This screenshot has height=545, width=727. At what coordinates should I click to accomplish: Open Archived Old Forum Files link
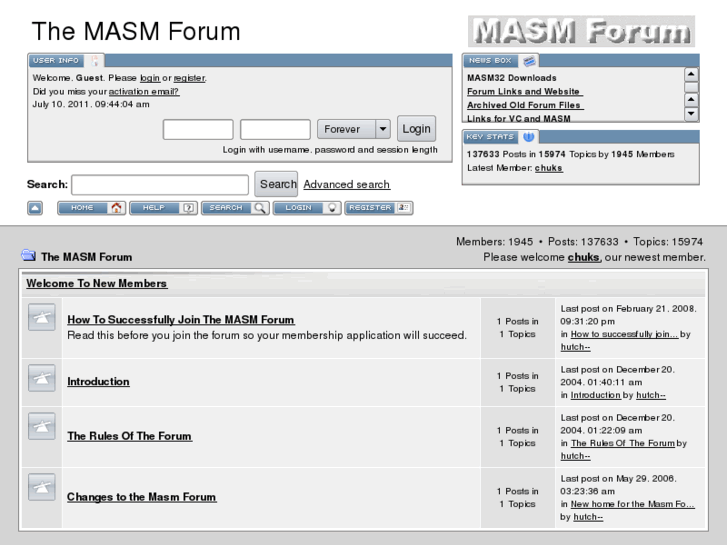tap(525, 105)
